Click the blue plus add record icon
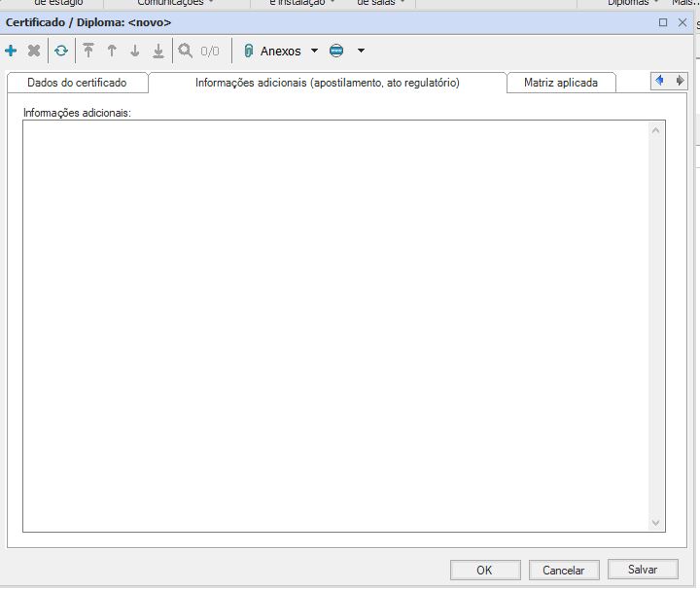The height and width of the screenshot is (590, 700). [11, 51]
